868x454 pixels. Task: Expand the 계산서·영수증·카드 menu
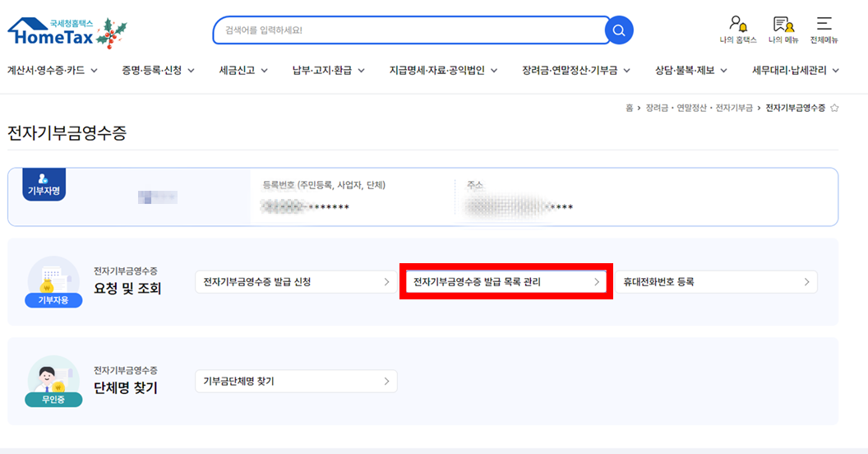point(53,71)
